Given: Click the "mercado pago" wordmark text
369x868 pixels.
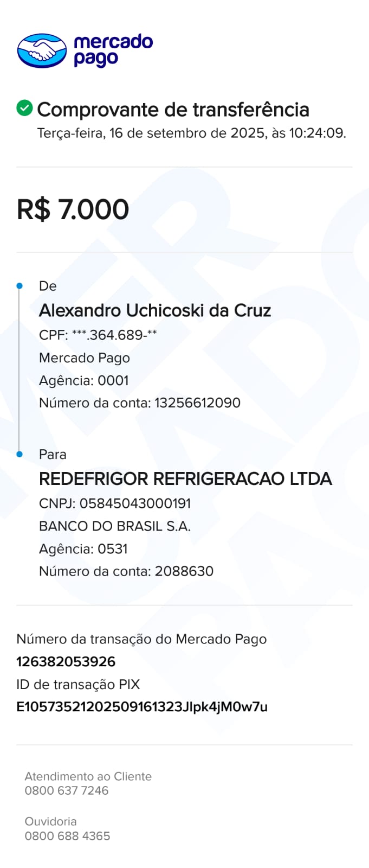Looking at the screenshot, I should click(x=113, y=50).
